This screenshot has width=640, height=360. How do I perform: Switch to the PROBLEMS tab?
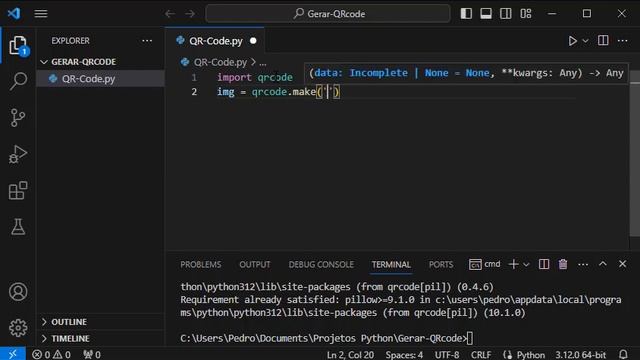tap(200, 264)
